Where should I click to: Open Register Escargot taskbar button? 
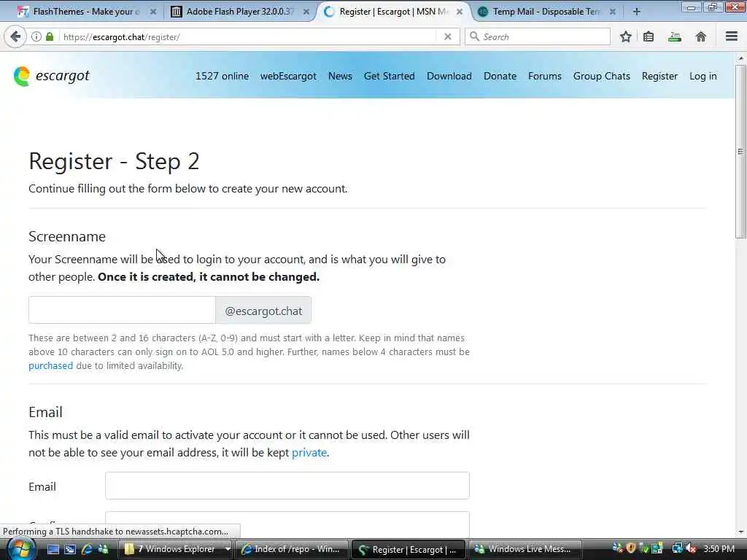(409, 549)
